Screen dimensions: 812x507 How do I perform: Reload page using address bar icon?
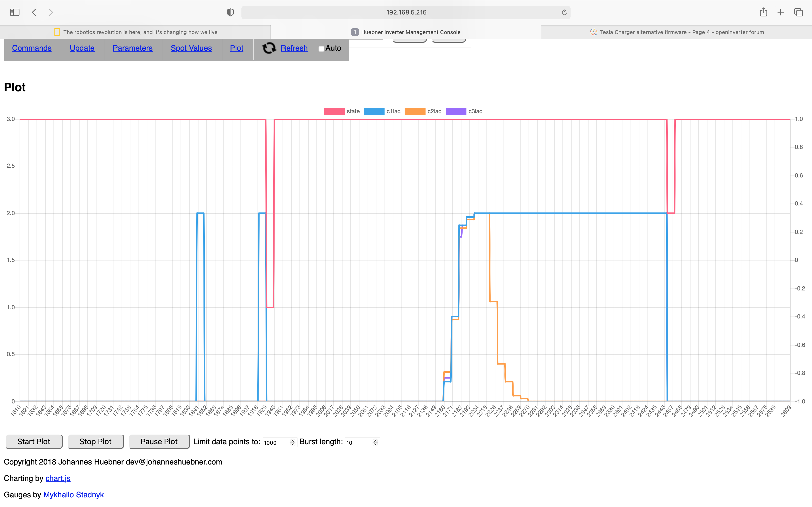point(564,12)
